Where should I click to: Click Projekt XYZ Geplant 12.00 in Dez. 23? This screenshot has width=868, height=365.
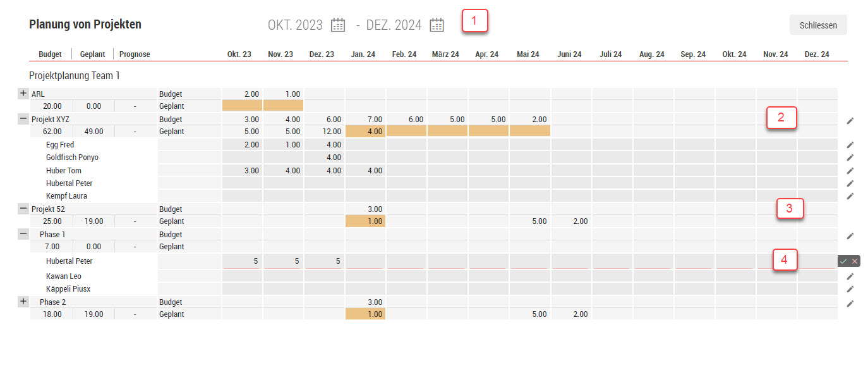point(331,132)
